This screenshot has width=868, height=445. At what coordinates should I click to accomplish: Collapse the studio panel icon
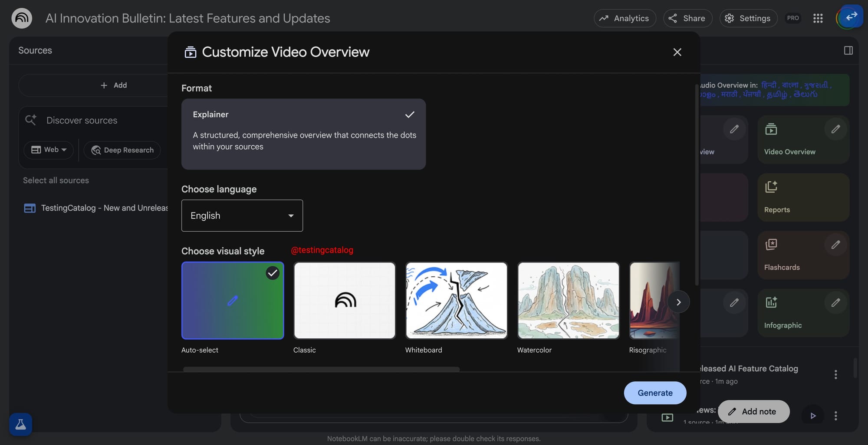848,51
